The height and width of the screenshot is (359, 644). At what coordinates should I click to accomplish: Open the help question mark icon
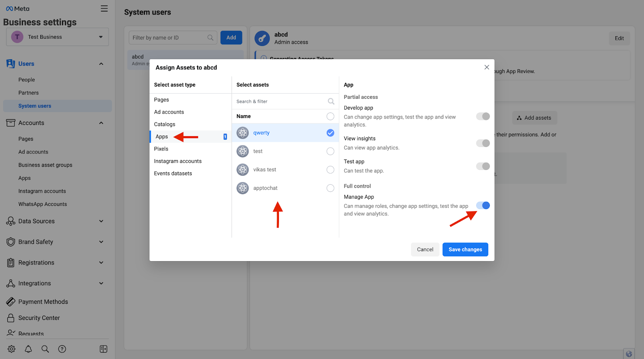(62, 349)
